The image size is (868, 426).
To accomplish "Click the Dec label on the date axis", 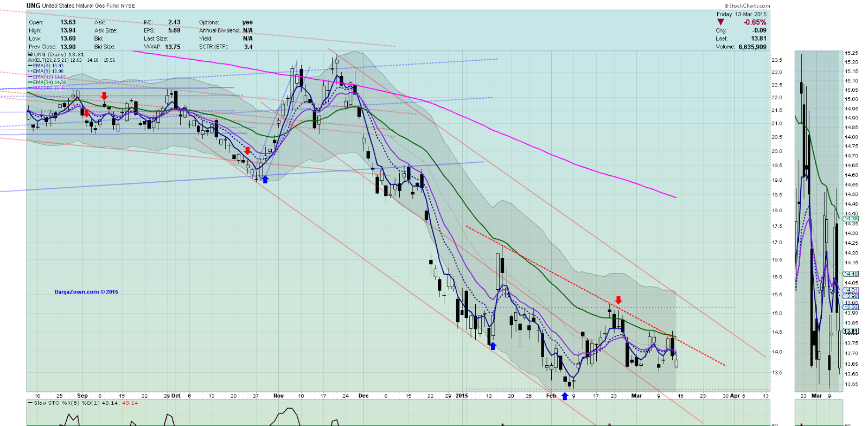I will (363, 396).
